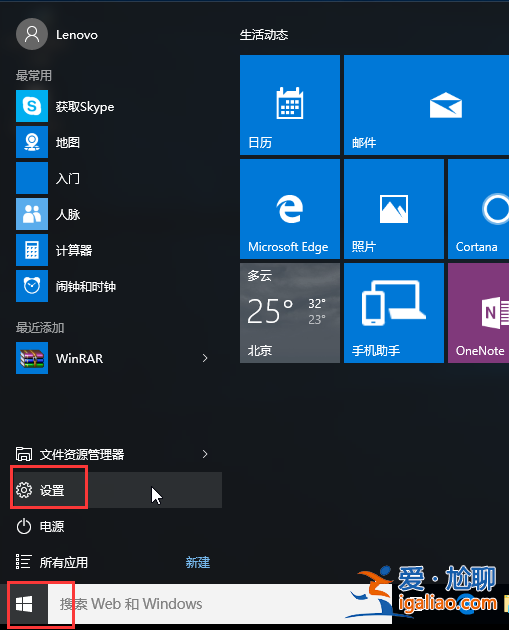Select the 设置 Settings menu entry

pyautogui.click(x=117, y=490)
